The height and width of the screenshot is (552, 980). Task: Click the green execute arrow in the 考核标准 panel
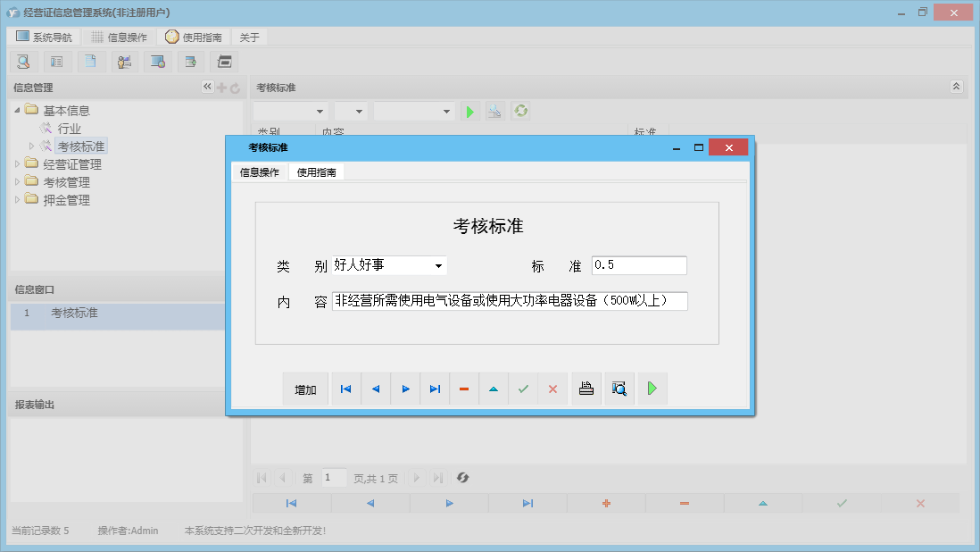470,110
